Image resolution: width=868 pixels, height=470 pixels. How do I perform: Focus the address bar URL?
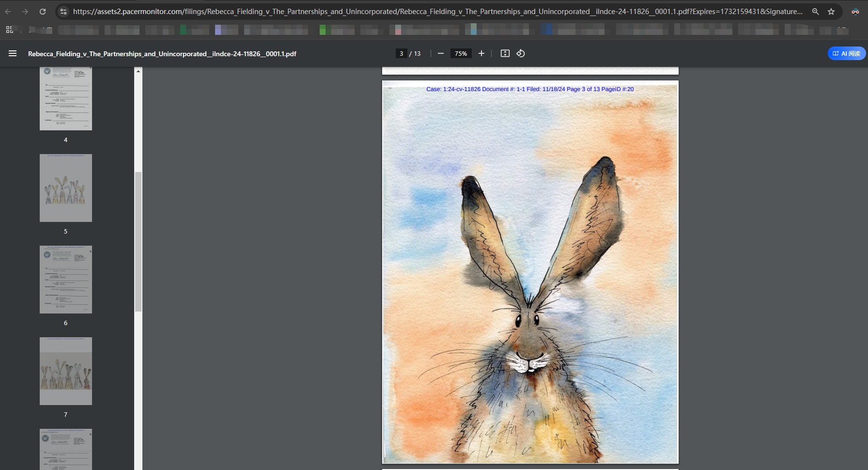click(x=437, y=12)
